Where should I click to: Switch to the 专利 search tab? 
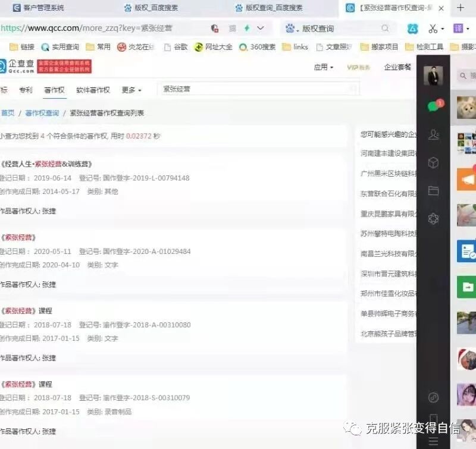click(x=26, y=90)
